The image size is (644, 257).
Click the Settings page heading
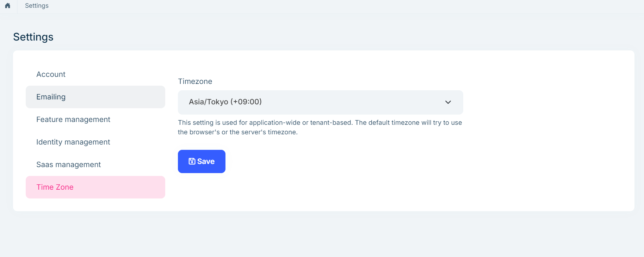click(x=33, y=37)
